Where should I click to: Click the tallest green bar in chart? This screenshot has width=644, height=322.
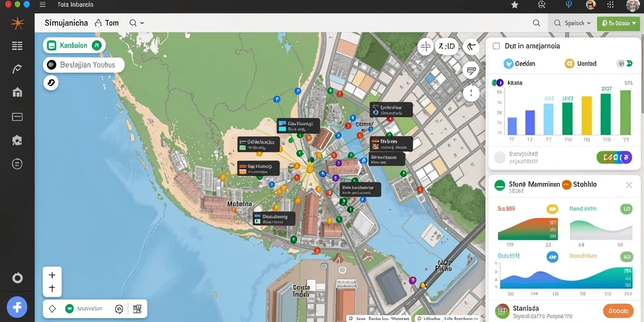point(625,113)
